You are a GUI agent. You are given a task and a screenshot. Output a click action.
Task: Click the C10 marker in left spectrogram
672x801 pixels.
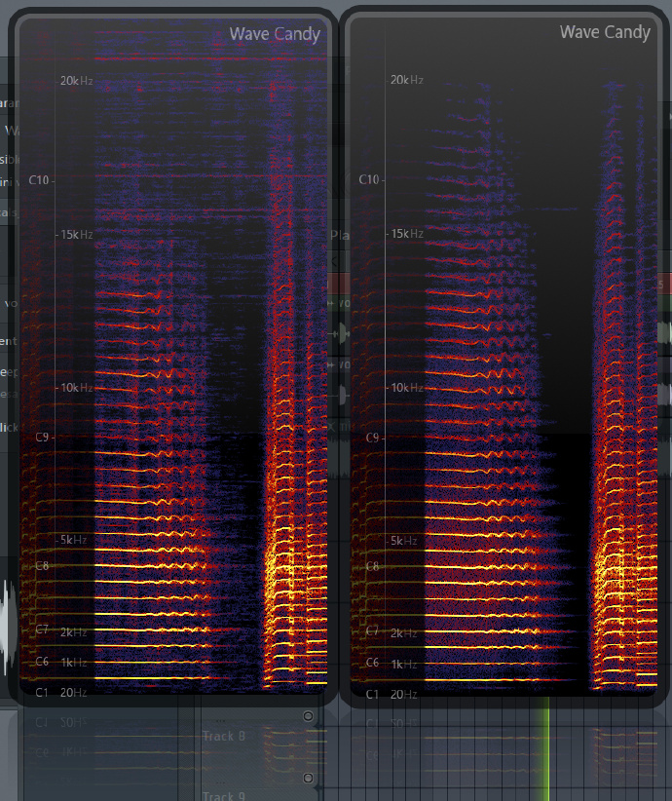(x=41, y=180)
